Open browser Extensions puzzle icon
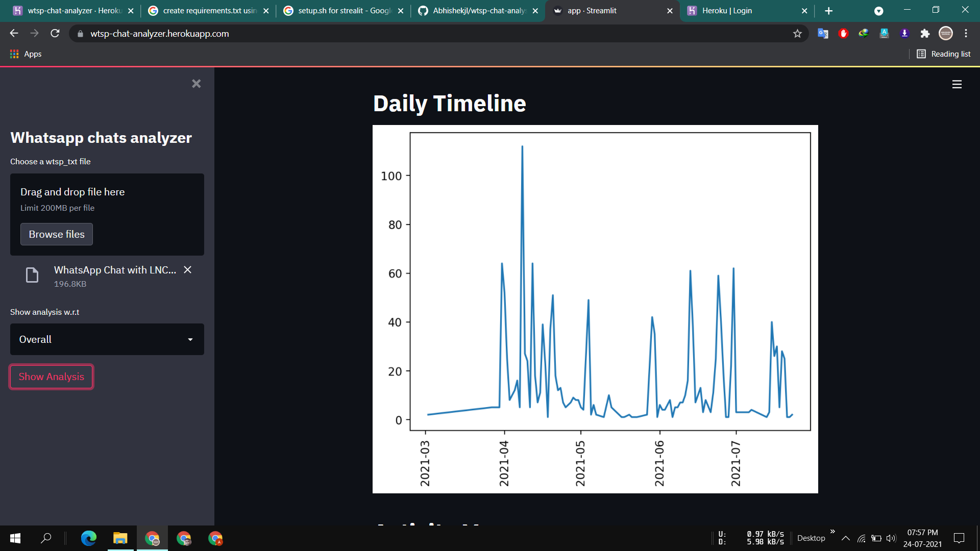The width and height of the screenshot is (980, 551). coord(925,33)
